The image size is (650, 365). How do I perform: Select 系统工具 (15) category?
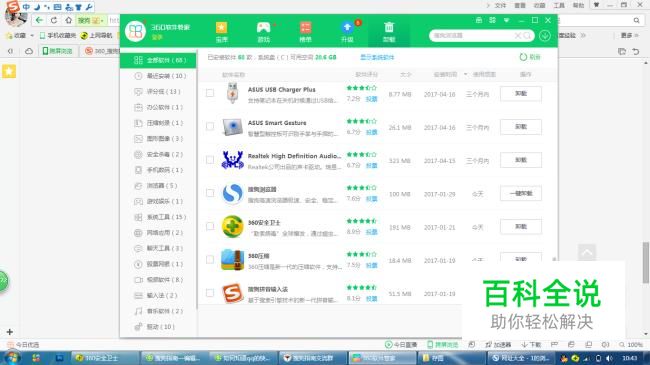point(158,217)
